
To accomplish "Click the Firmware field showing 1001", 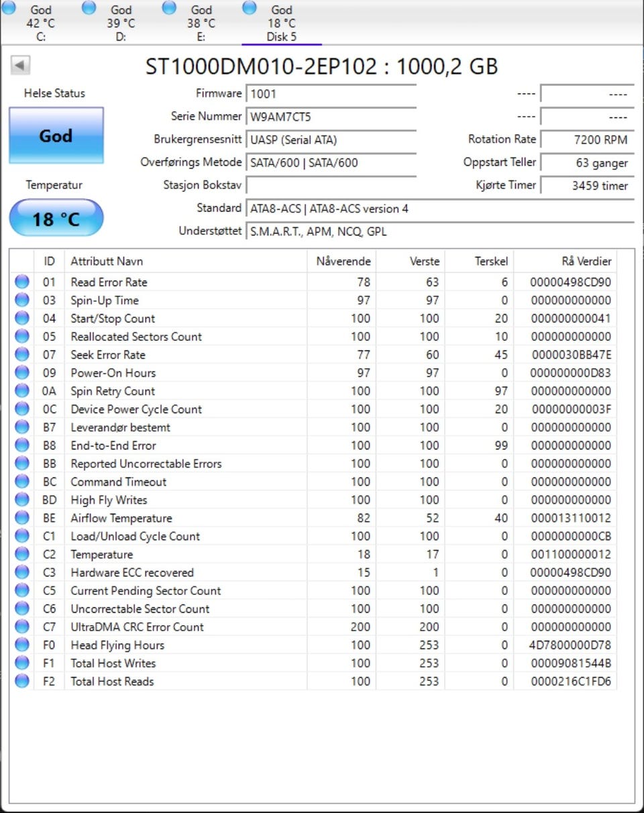I will coord(331,94).
